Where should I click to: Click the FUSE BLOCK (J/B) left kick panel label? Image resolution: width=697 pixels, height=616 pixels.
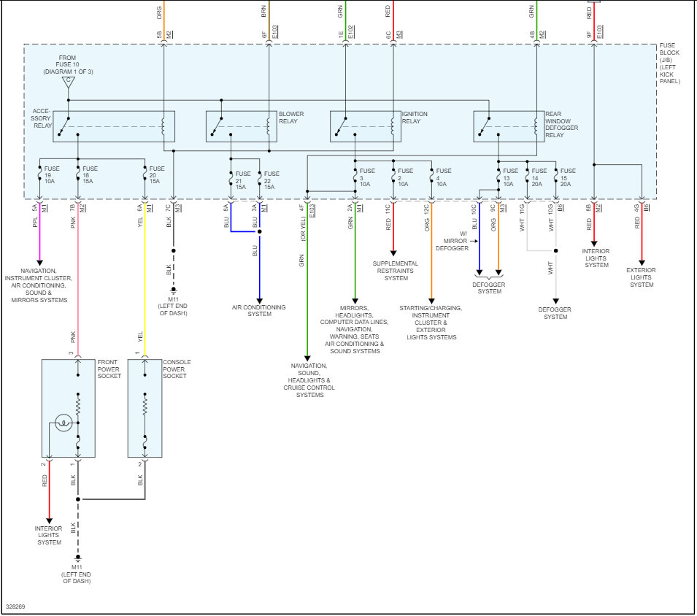tap(669, 63)
